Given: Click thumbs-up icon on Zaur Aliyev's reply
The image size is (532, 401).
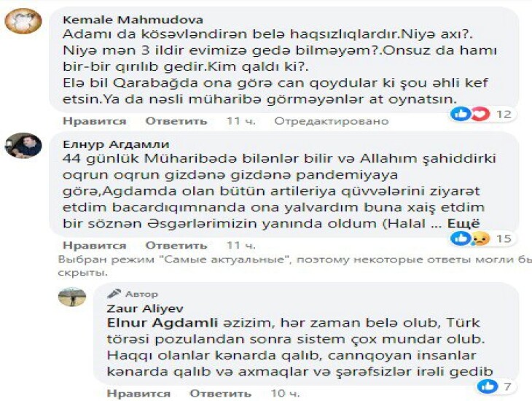Looking at the screenshot, I should pos(488,386).
